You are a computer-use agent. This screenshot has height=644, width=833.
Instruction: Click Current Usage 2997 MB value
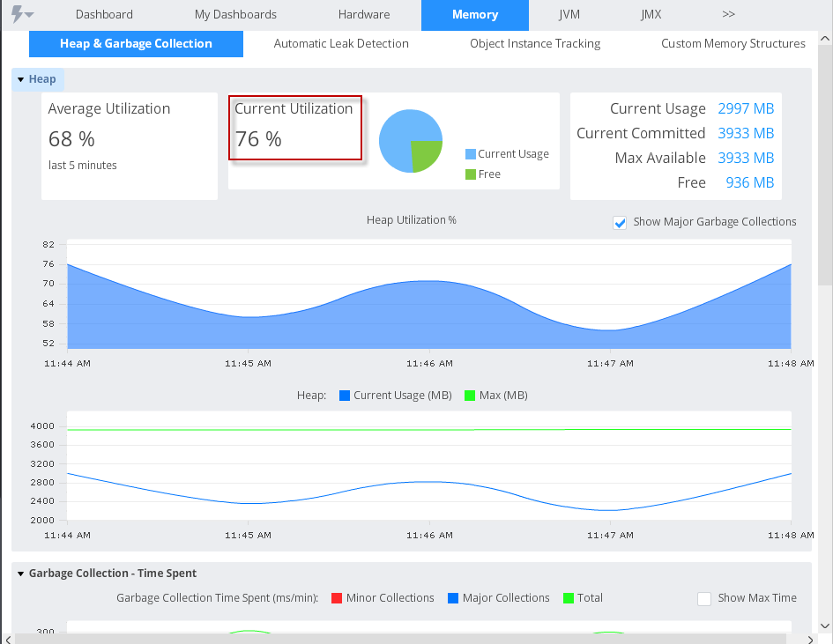pyautogui.click(x=746, y=108)
